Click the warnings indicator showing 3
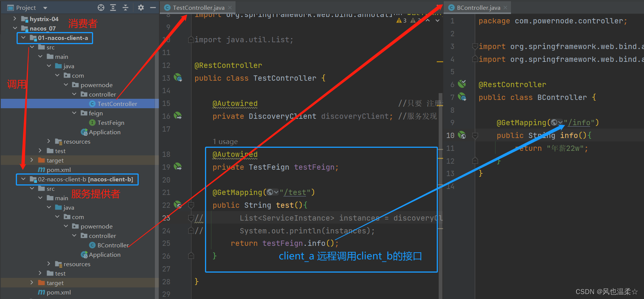This screenshot has width=644, height=299. coord(401,20)
